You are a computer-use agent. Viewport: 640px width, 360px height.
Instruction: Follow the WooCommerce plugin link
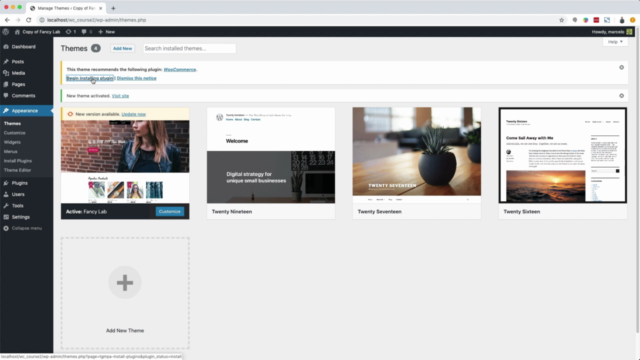[x=180, y=70]
